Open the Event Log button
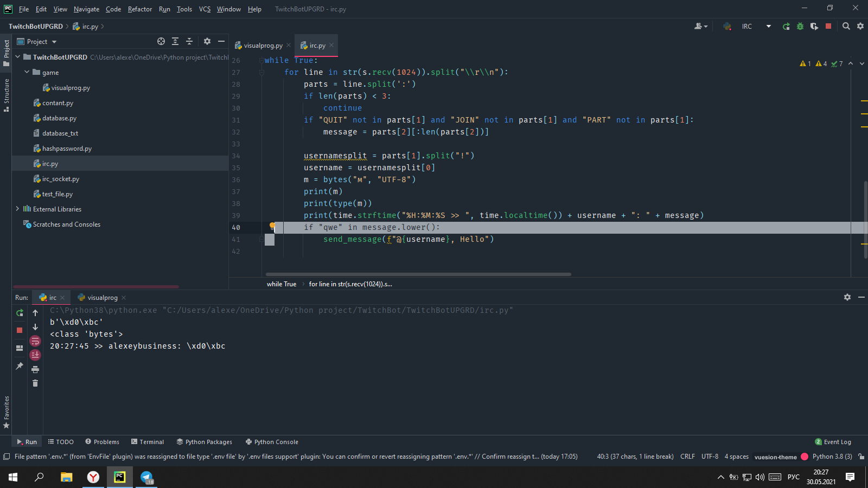 click(833, 442)
